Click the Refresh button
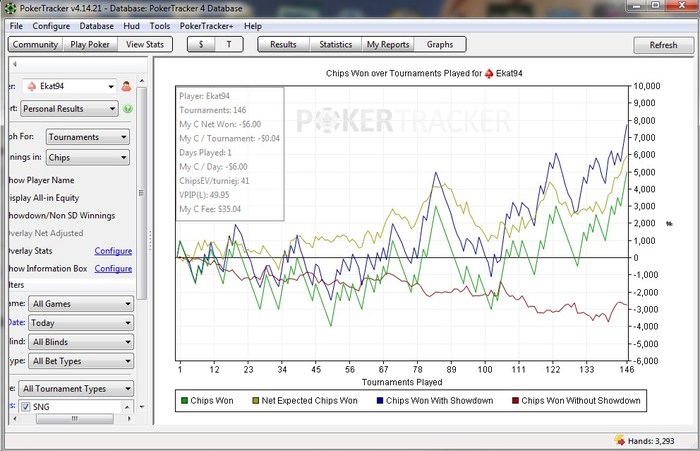Viewport: 700px width, 451px height. 663,45
